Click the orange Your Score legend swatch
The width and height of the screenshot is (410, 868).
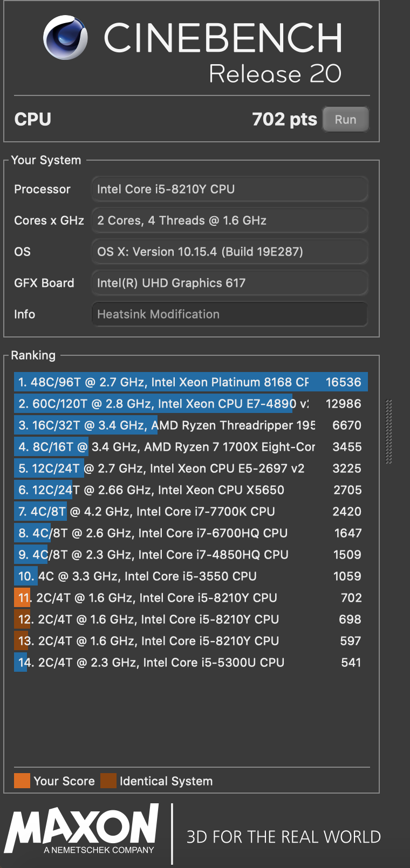(22, 781)
